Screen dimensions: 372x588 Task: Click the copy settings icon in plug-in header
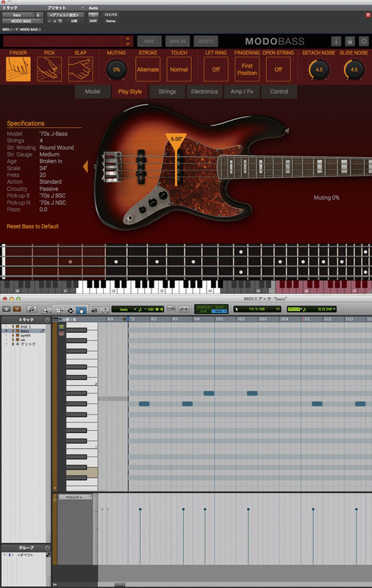60,21
